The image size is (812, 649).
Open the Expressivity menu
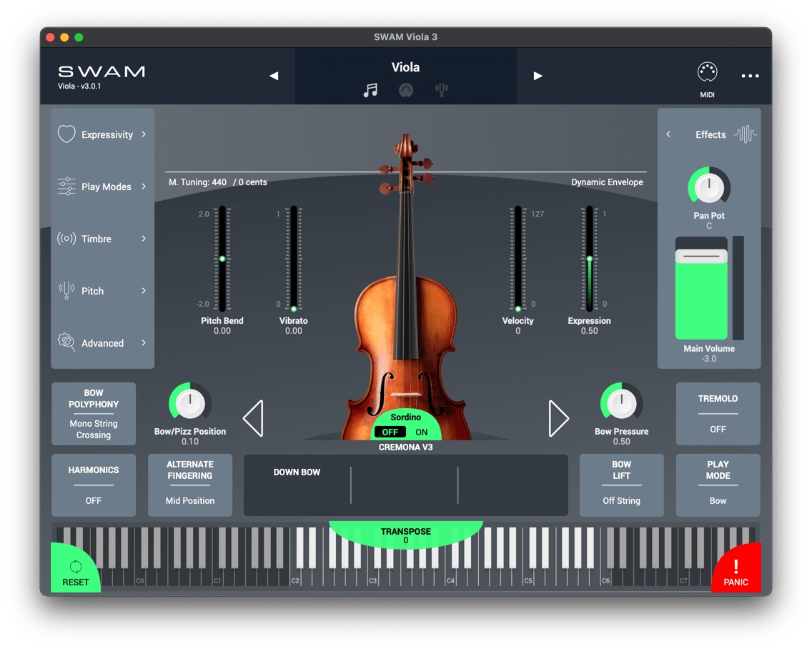107,134
